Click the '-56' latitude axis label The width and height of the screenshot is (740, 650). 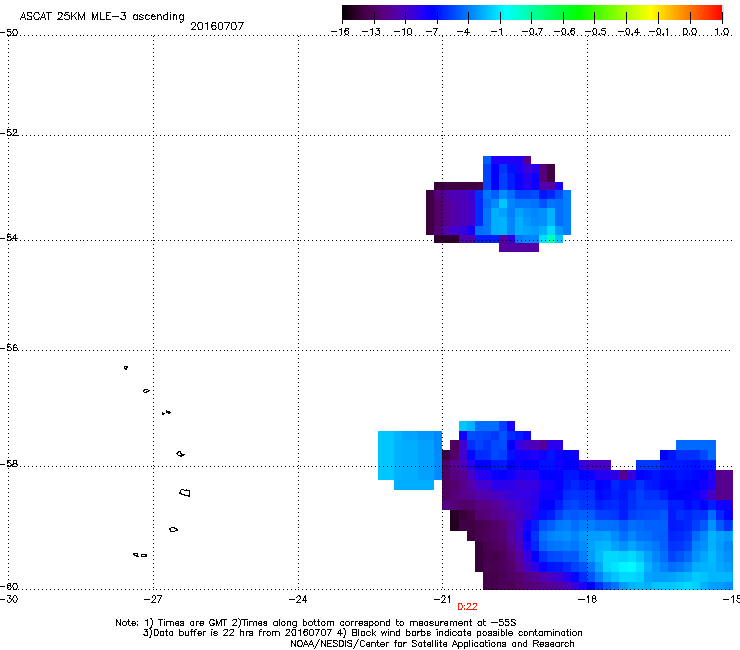point(9,348)
